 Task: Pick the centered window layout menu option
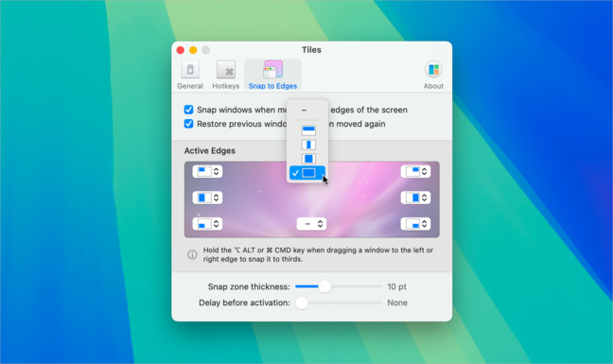click(307, 159)
